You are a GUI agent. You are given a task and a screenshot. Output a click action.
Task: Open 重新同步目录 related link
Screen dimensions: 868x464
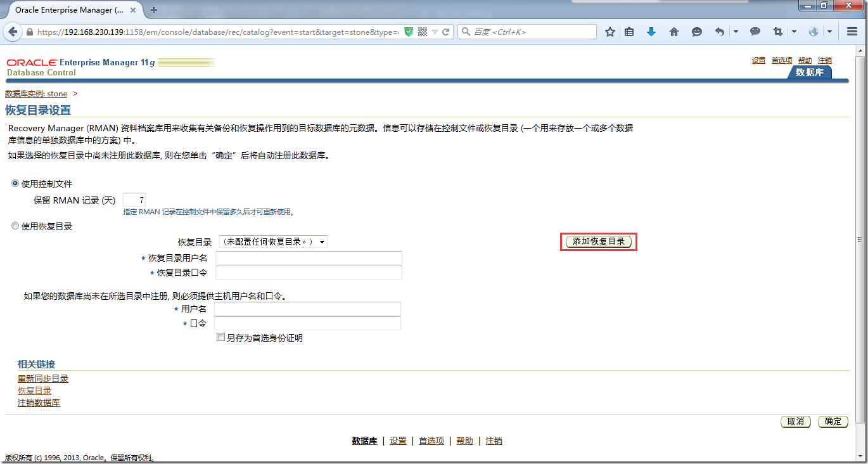point(43,378)
